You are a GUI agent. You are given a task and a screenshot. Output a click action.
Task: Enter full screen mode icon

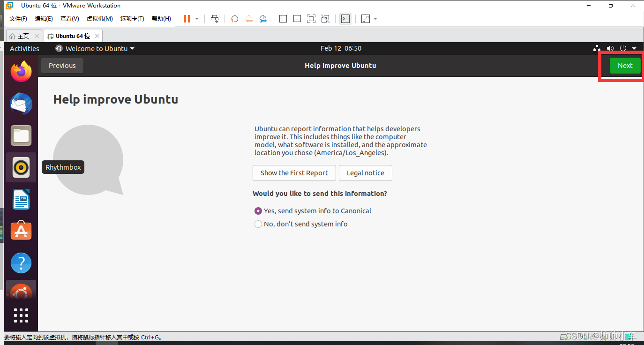(x=311, y=19)
